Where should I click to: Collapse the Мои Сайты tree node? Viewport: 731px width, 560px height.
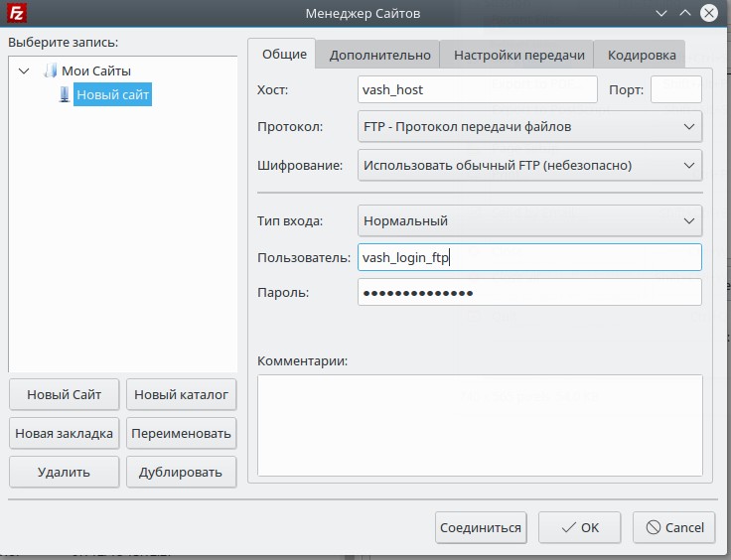[24, 70]
